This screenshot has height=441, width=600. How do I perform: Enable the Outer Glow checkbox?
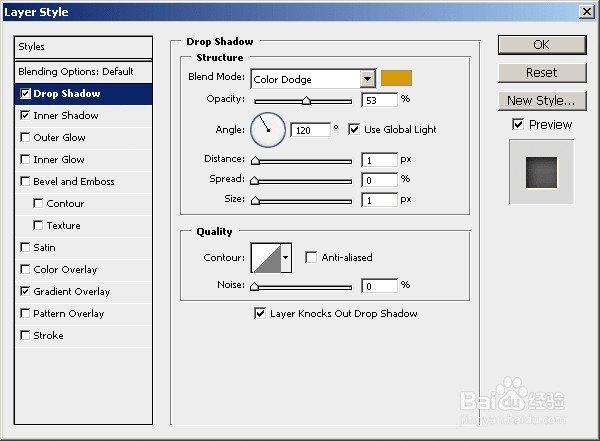pyautogui.click(x=25, y=137)
